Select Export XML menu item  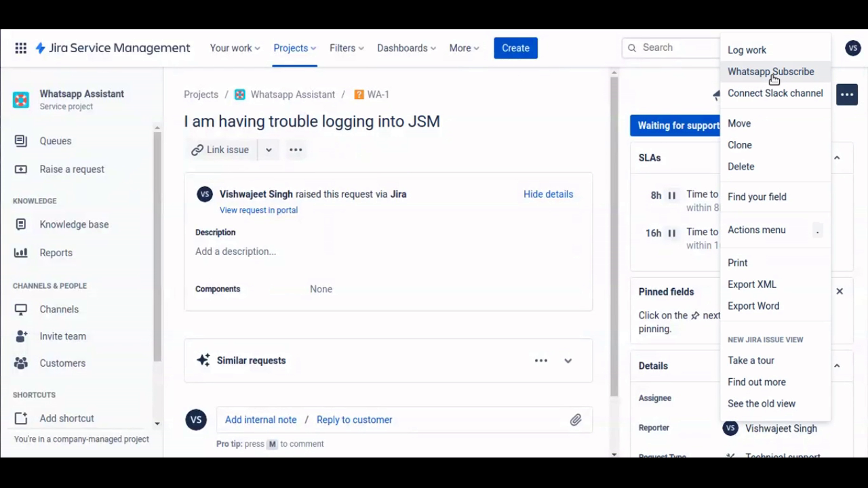coord(775,285)
